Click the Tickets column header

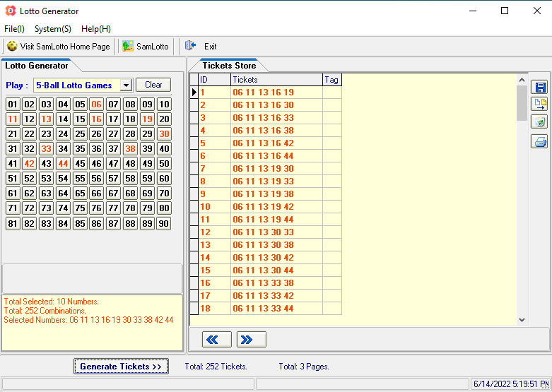(x=276, y=80)
